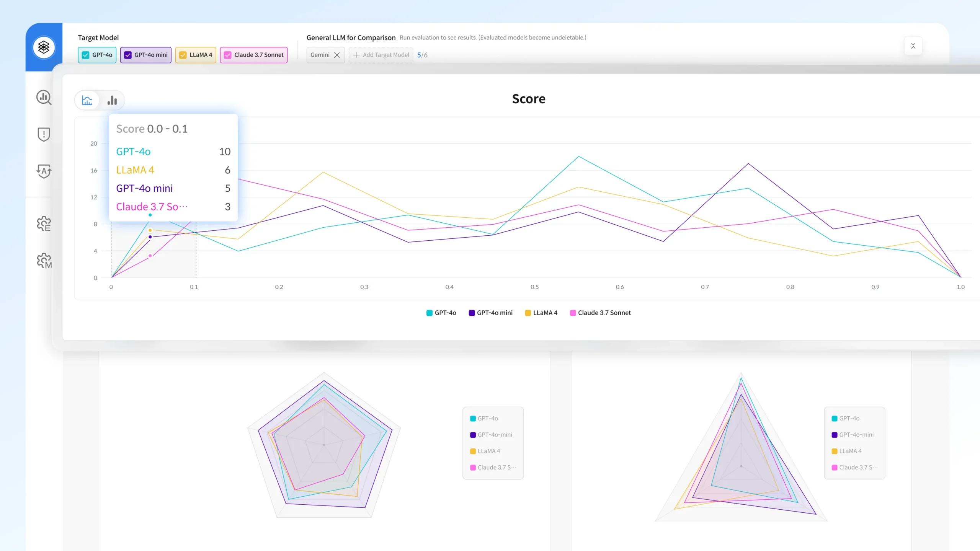
Task: Open the shield alert sidebar icon
Action: click(44, 134)
